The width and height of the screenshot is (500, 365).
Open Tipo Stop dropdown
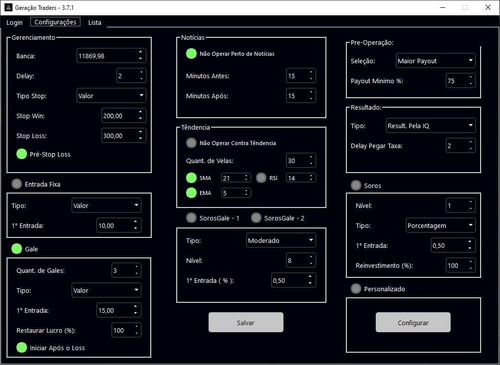(111, 96)
